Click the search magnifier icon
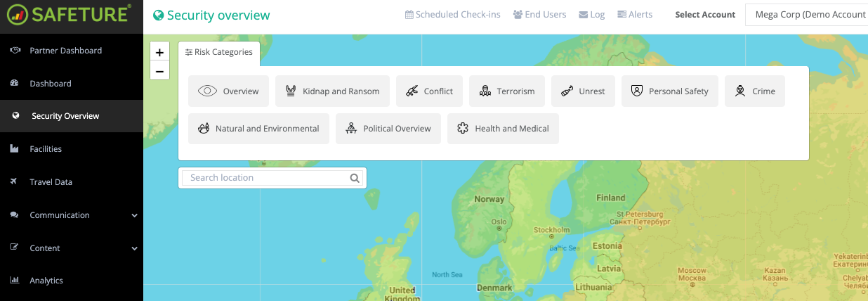This screenshot has width=868, height=301. point(355,178)
